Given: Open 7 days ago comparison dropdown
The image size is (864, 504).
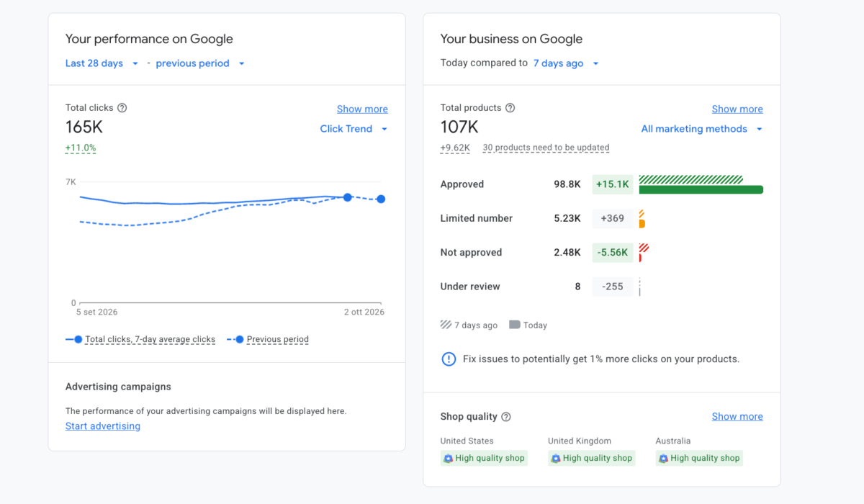Looking at the screenshot, I should point(567,63).
